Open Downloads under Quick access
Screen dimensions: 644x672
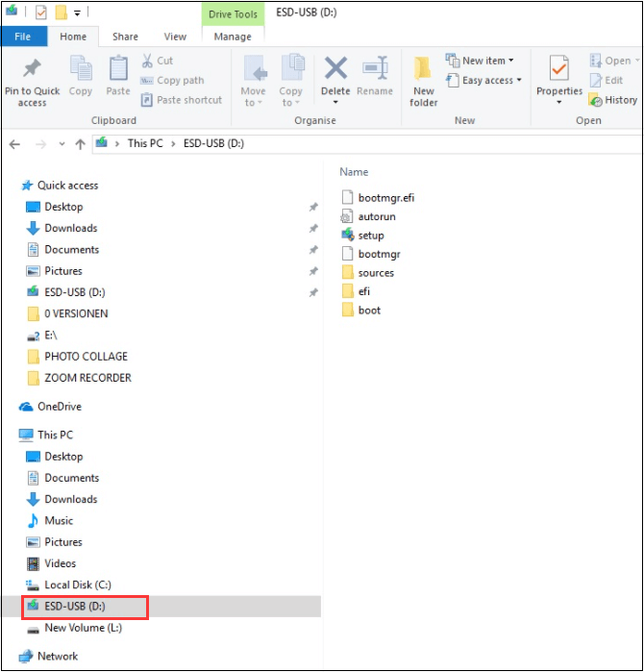tap(62, 229)
